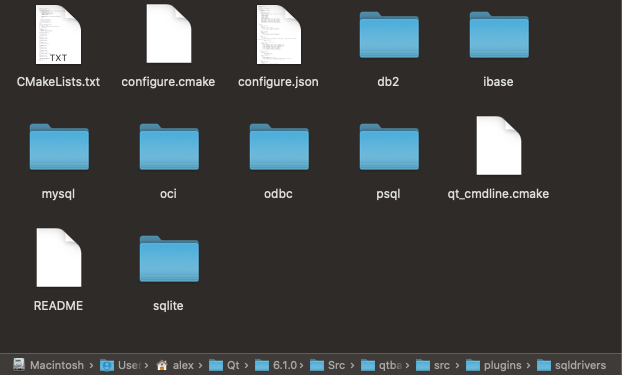Go to alex home in path bar
622x375 pixels.
click(175, 365)
